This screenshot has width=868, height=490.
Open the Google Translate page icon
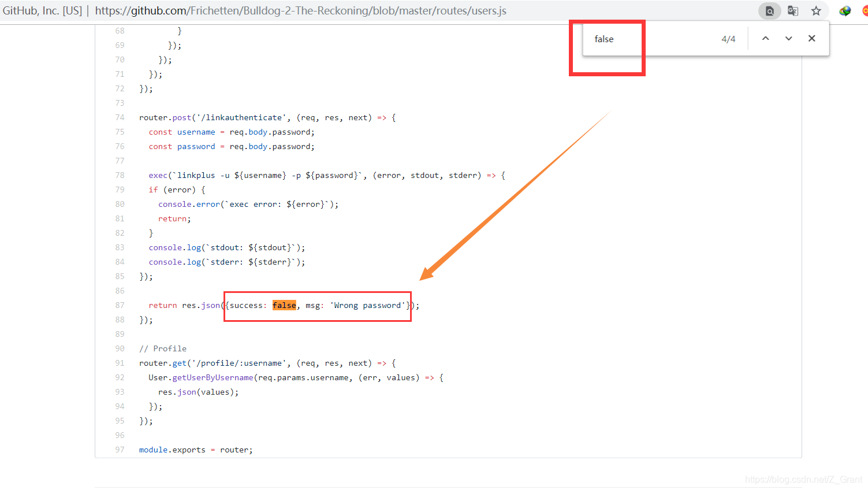click(793, 11)
